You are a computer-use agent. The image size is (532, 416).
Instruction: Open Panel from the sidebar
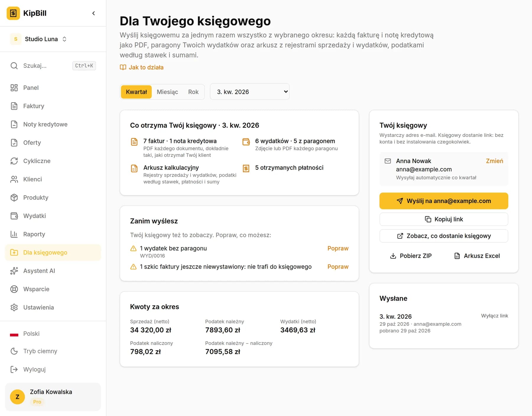pyautogui.click(x=53, y=88)
